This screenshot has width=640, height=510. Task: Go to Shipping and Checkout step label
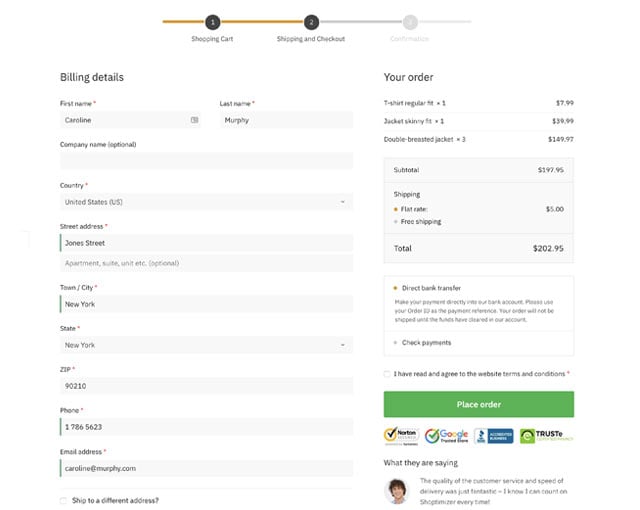point(311,39)
